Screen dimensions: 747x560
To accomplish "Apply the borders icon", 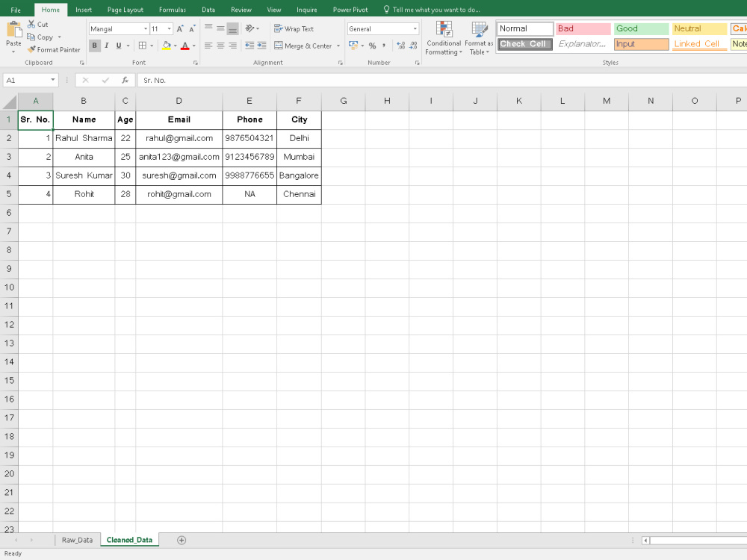I will click(143, 46).
